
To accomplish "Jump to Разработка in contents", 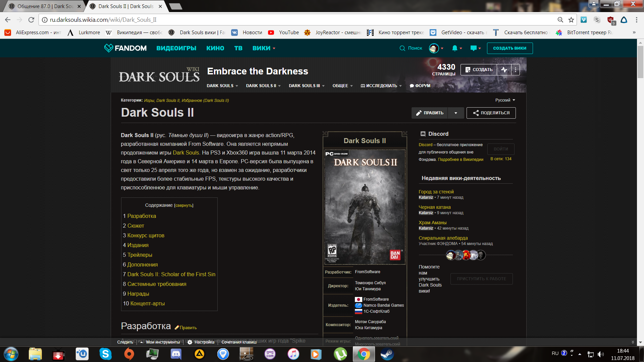I will [x=142, y=216].
